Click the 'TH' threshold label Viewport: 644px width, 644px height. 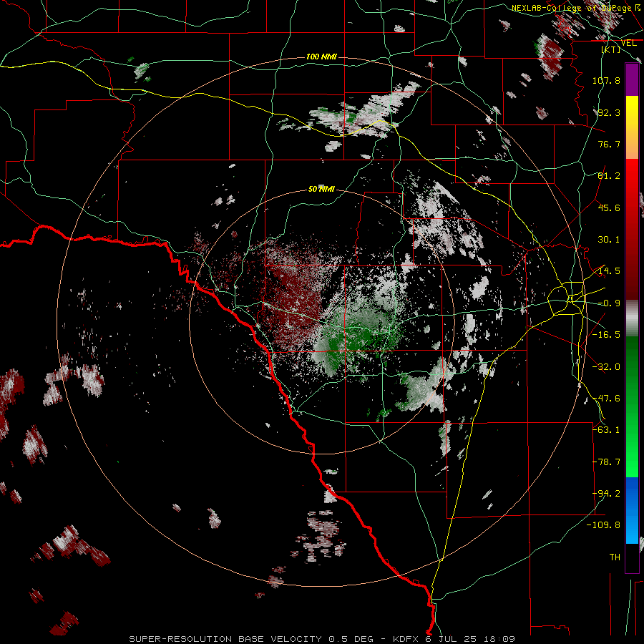tap(615, 557)
